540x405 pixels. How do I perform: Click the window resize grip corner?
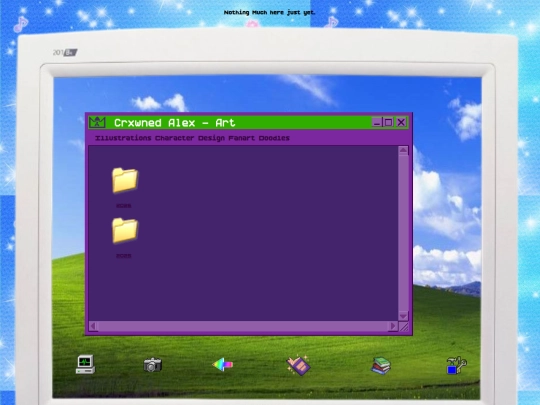coord(404,326)
